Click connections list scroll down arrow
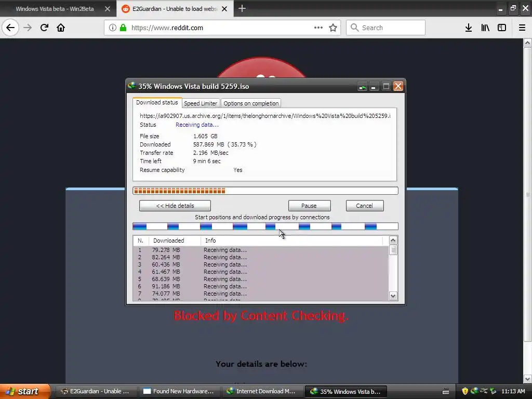The height and width of the screenshot is (399, 532). (x=393, y=296)
